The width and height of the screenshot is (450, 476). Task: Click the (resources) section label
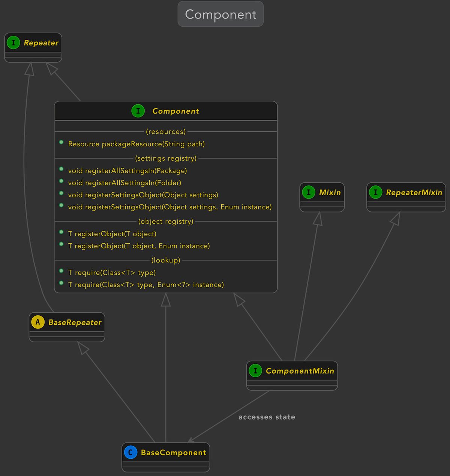click(x=166, y=132)
